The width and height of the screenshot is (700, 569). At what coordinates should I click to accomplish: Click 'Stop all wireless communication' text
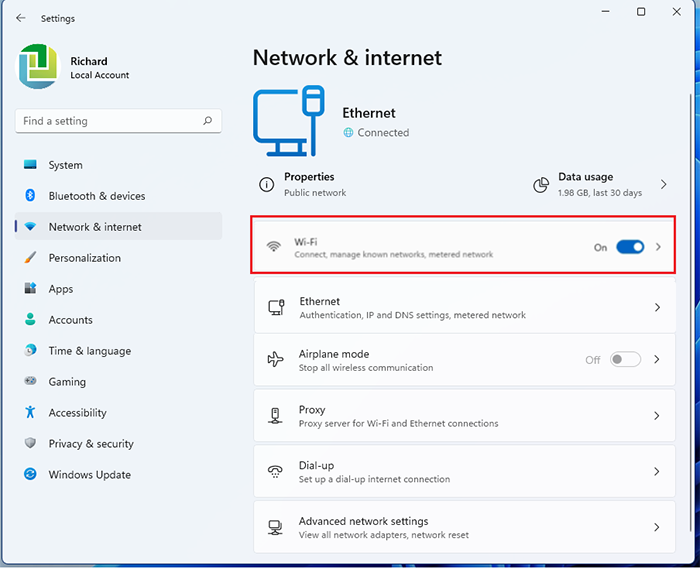[x=366, y=368]
